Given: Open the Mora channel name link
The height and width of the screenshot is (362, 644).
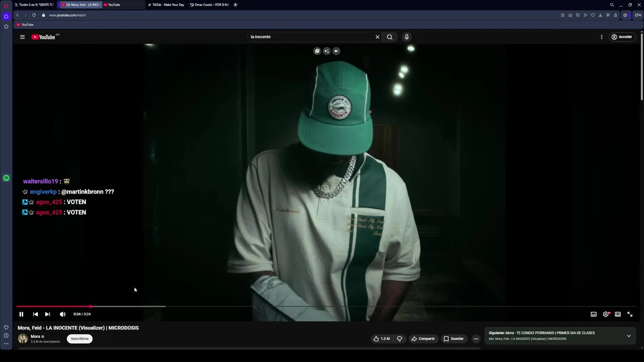Looking at the screenshot, I should coord(35,336).
